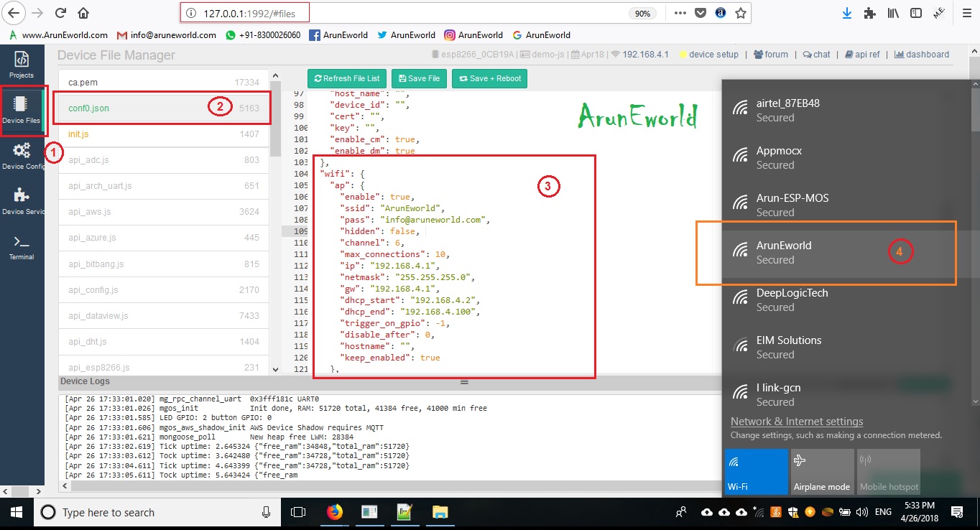Open the browser page actions ellipsis menu
Viewport: 980px width, 530px height.
coord(680,13)
